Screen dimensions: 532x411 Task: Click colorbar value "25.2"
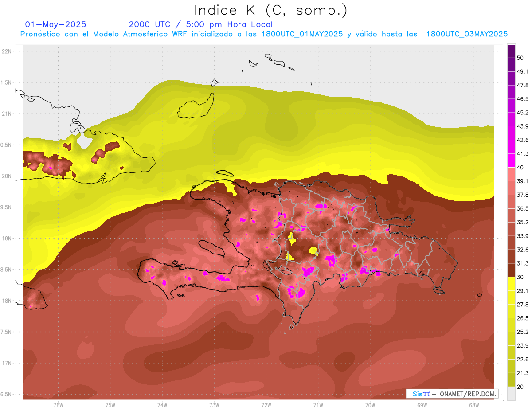[x=522, y=332]
